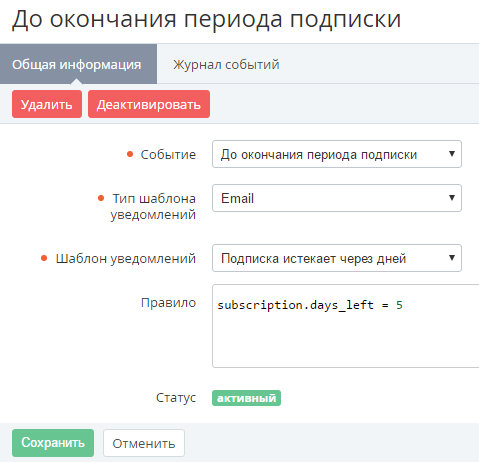Viewport: 479px width, 462px height.
Task: Expand the Подписка истекает через дней dropdown
Action: tap(337, 258)
